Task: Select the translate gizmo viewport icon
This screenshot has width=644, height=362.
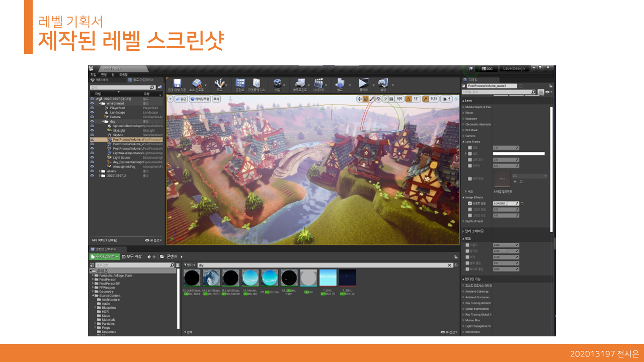Action: click(359, 99)
